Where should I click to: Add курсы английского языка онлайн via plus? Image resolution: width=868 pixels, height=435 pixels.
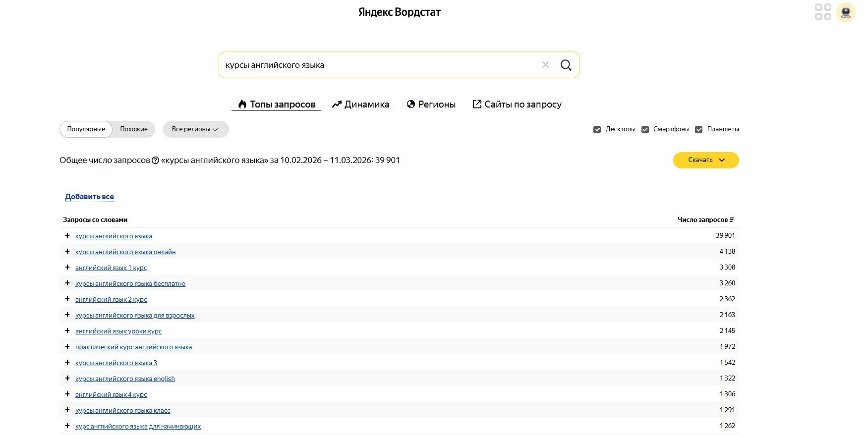coord(67,252)
